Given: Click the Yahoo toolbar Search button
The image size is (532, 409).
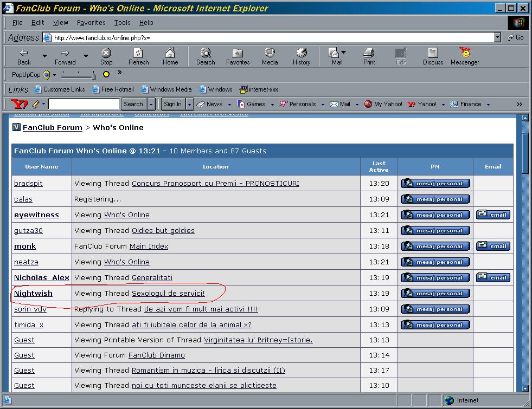Looking at the screenshot, I should tap(133, 104).
